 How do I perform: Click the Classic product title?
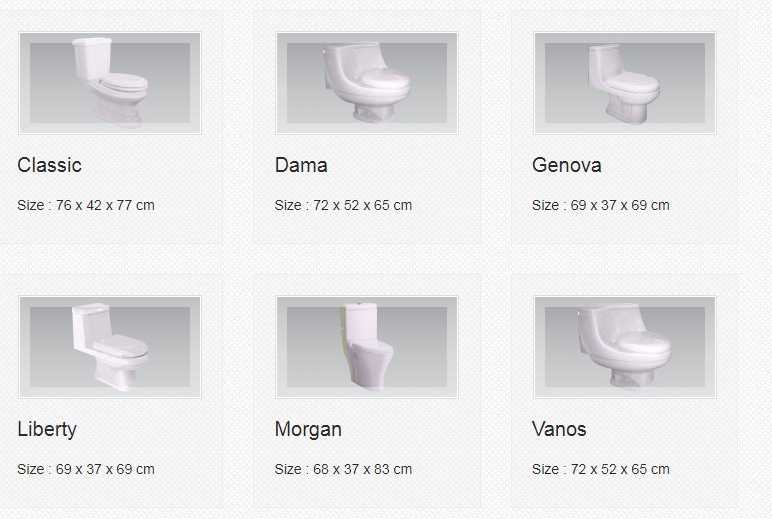click(49, 165)
